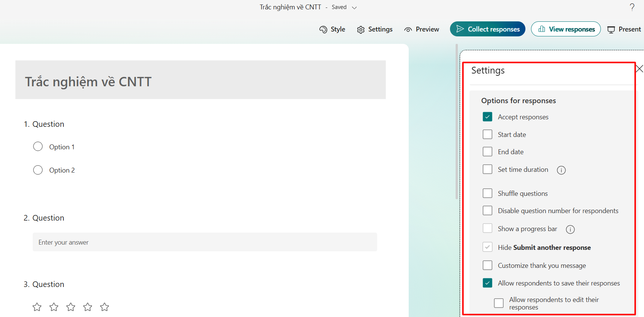Close the Settings panel

tap(639, 69)
